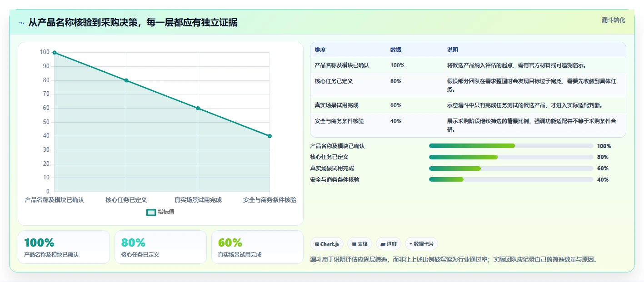Click x-axis label 真实场景试用完成

(x=198, y=200)
